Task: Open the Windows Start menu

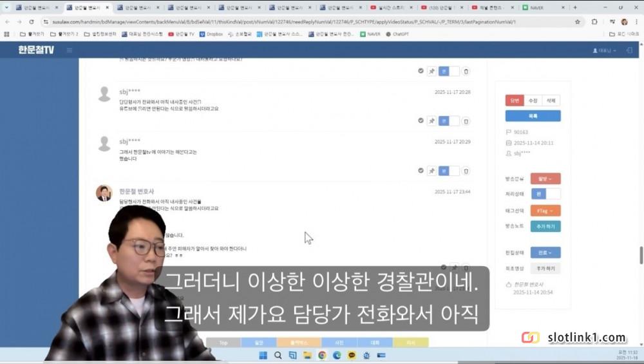Action: click(263, 356)
